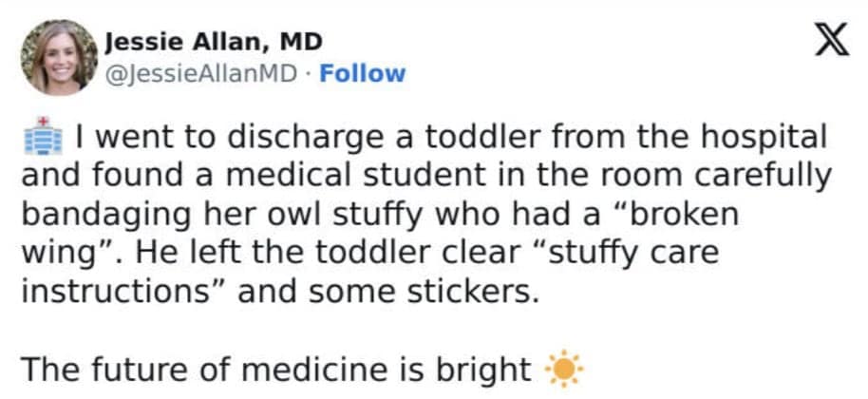Screen dimensions: 868x399
Task: Click the display name 'Jessie Allan, MD'
Action: point(214,42)
